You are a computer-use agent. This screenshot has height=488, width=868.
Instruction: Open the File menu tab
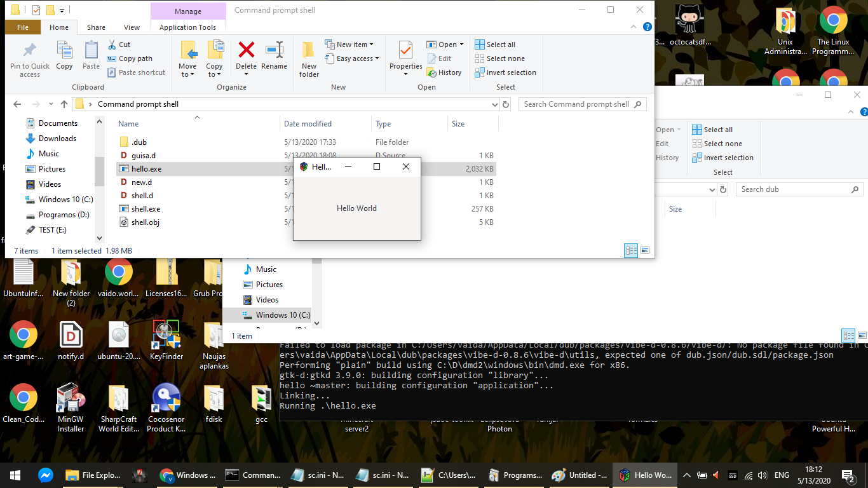23,27
